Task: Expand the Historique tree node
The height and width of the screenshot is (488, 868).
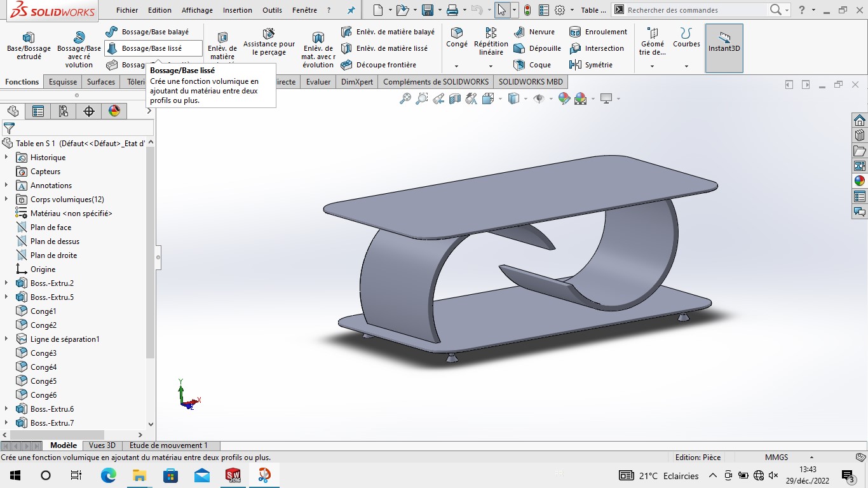Action: 6,158
